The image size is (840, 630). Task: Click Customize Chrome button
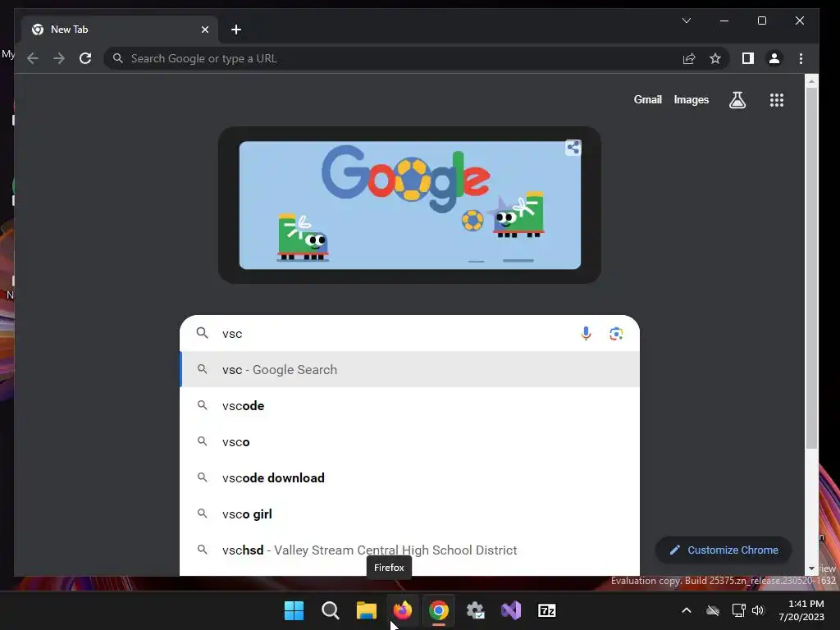click(724, 550)
